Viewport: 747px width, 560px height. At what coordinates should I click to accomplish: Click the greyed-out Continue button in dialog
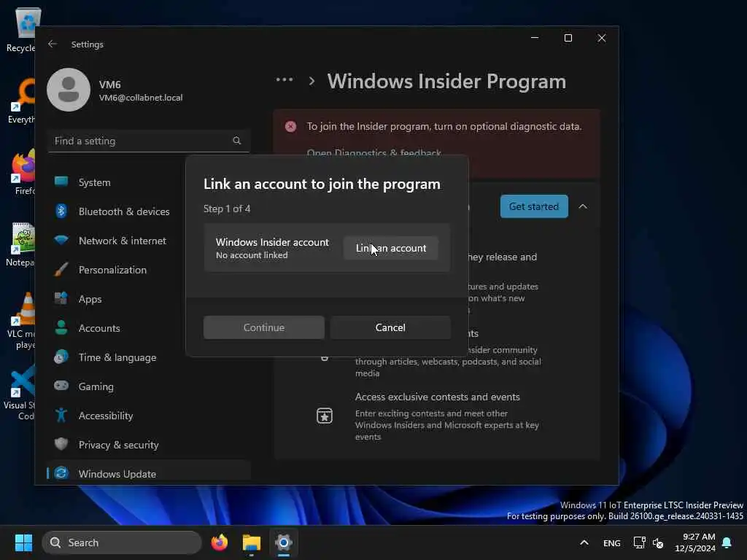tap(263, 327)
